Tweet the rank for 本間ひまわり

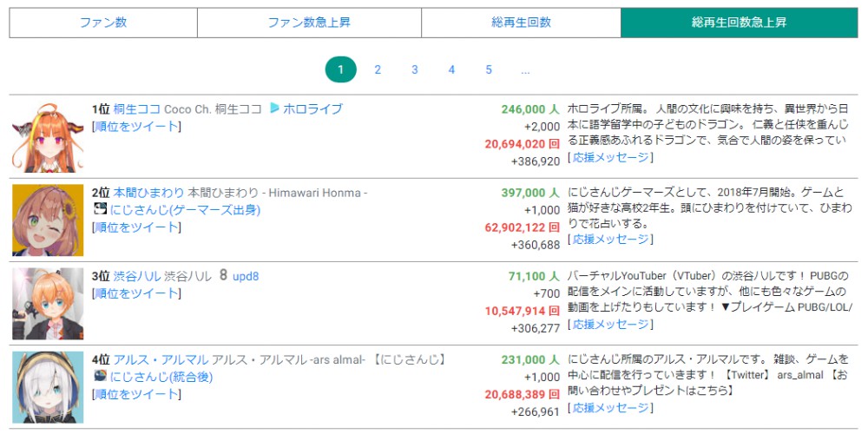coord(137,227)
